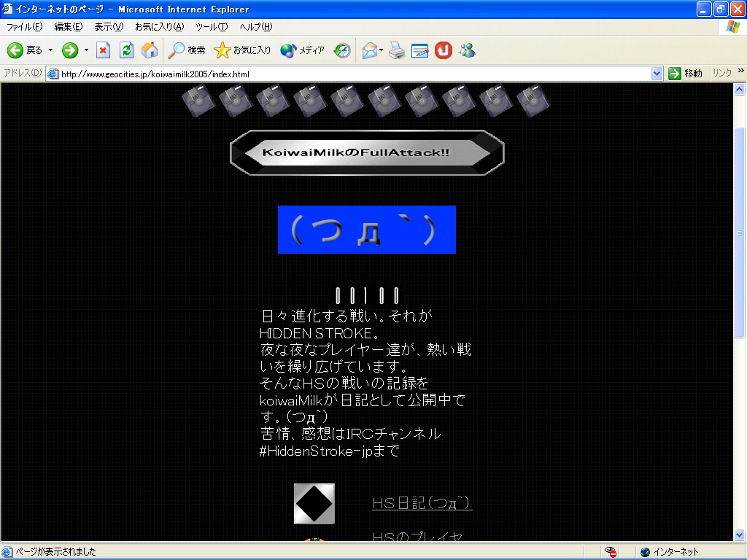Click the Stop loading icon
Image resolution: width=747 pixels, height=560 pixels.
104,50
